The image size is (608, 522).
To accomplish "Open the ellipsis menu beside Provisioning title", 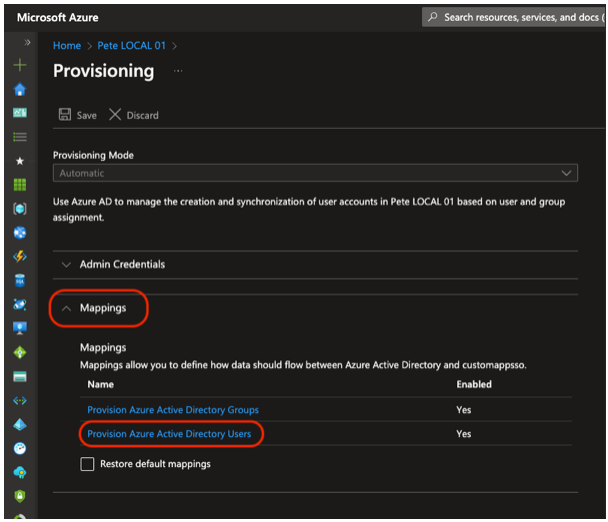I will click(178, 71).
